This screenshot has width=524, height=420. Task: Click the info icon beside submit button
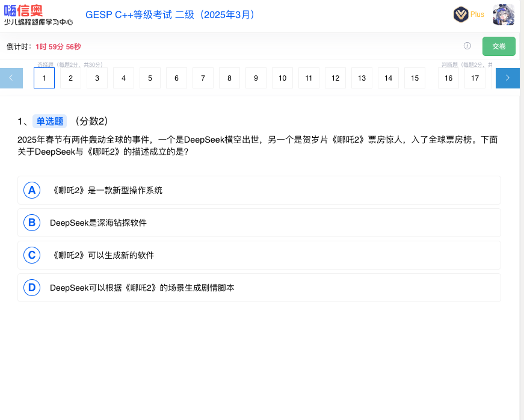pos(467,46)
